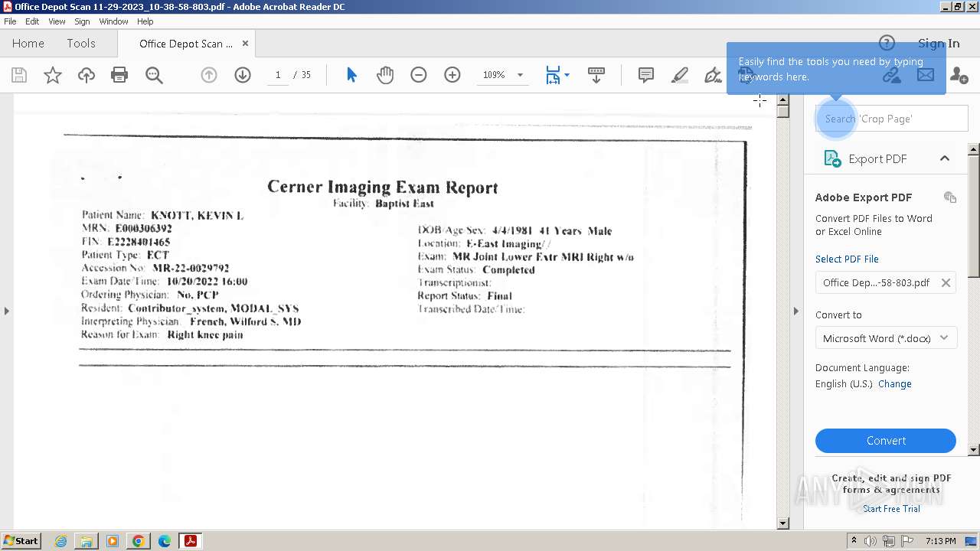Open the Sign menu

82,21
